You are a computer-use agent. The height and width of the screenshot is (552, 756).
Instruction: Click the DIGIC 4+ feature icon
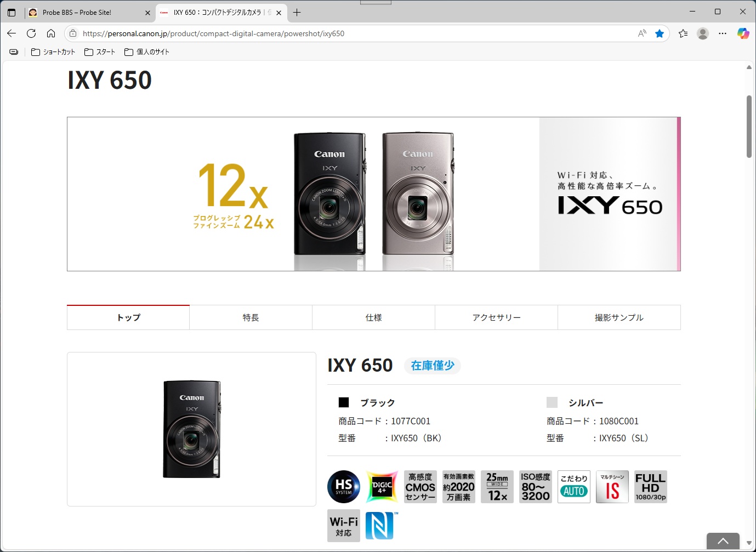point(382,487)
